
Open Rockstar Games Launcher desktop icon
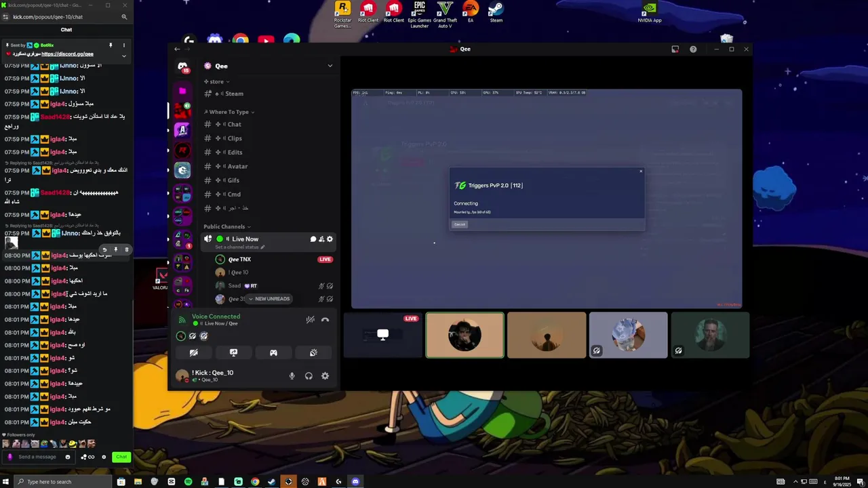coord(343,14)
